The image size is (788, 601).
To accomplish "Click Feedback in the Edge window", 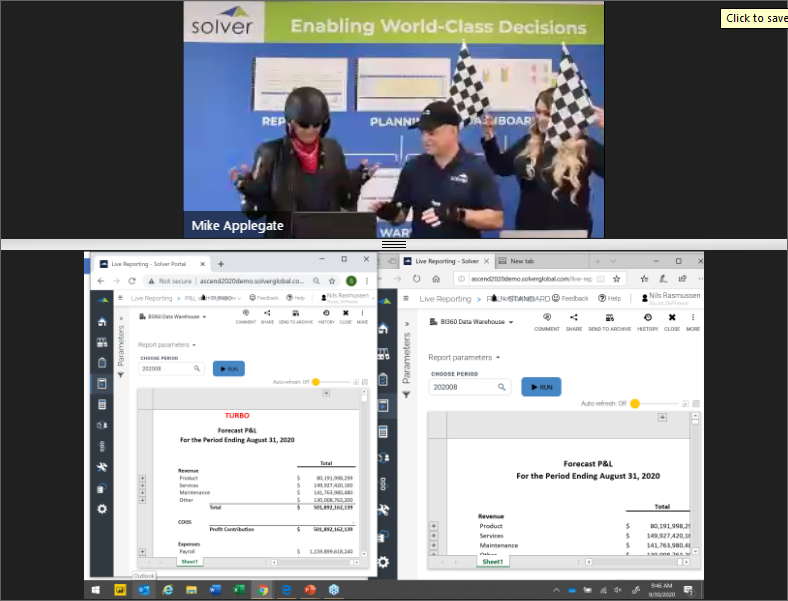I will (x=570, y=298).
